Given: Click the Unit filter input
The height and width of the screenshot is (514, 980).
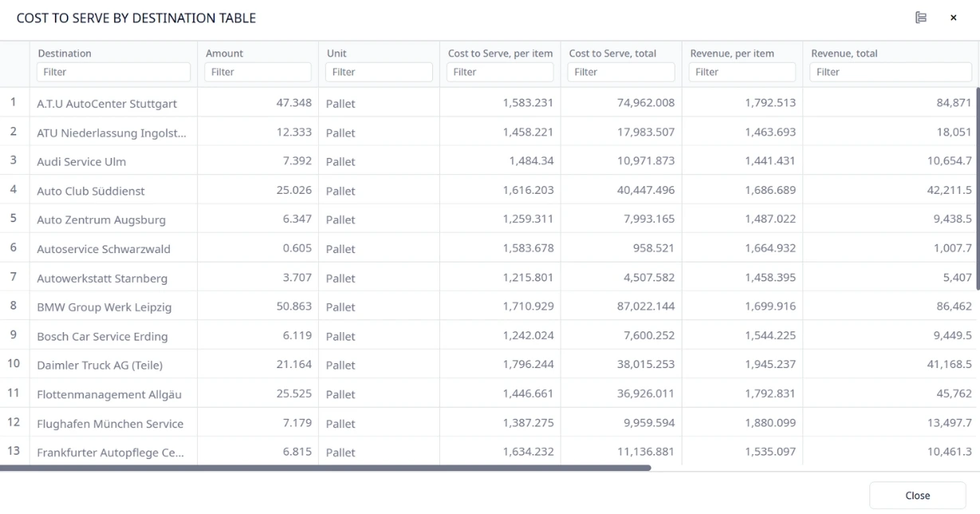Looking at the screenshot, I should coord(379,72).
